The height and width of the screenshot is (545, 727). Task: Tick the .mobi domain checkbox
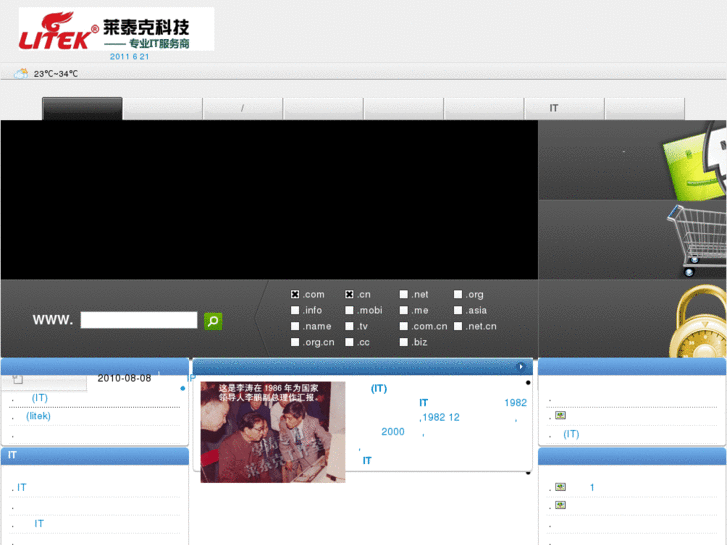coord(349,310)
